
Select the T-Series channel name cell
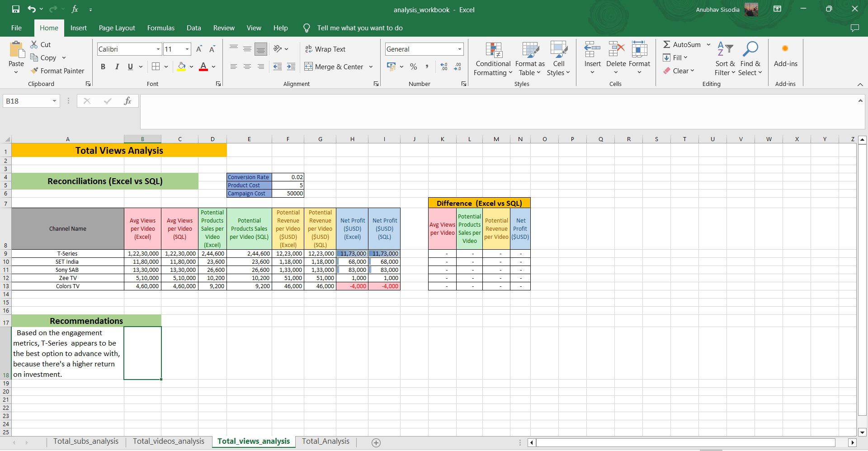coord(68,254)
